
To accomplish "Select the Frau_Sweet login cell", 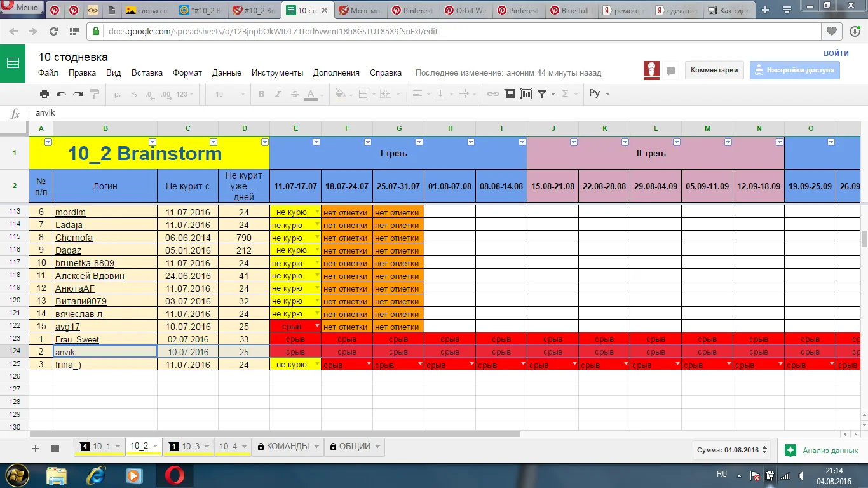I will [x=105, y=339].
